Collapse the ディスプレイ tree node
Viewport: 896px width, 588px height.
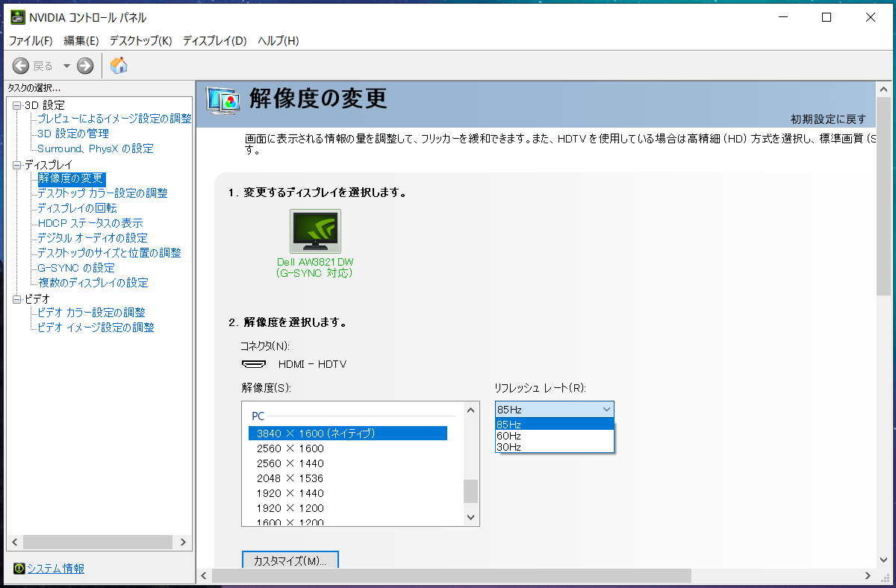(x=17, y=165)
